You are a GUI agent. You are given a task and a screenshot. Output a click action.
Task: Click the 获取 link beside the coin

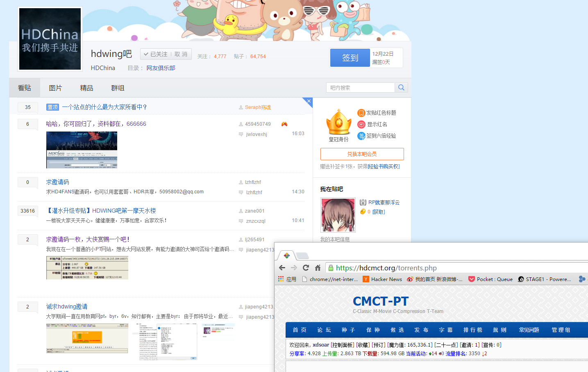pos(379,212)
